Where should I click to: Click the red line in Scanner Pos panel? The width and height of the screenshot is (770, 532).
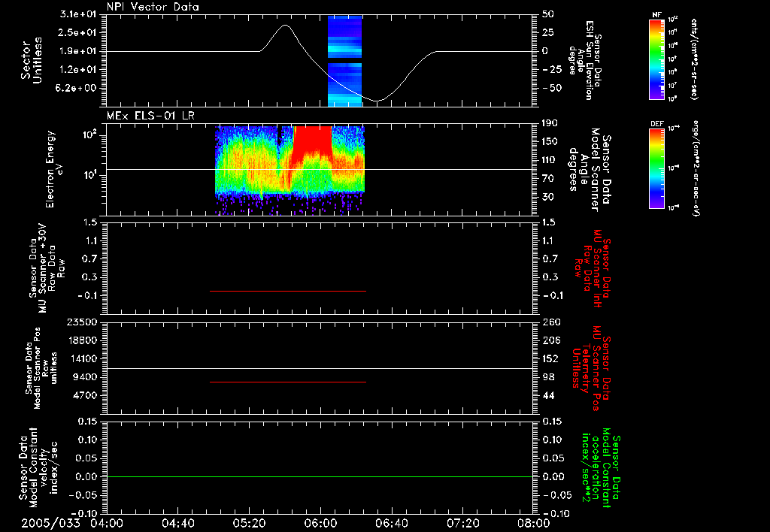288,382
